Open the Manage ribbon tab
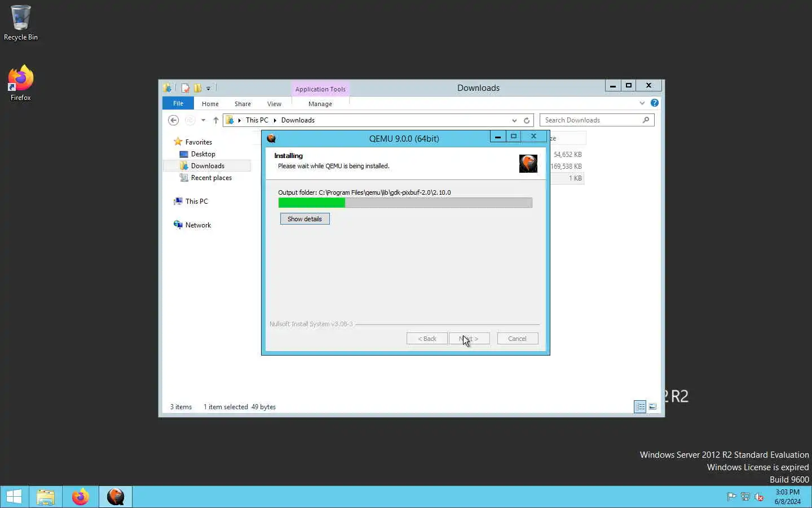Viewport: 812px width, 508px height. point(320,104)
